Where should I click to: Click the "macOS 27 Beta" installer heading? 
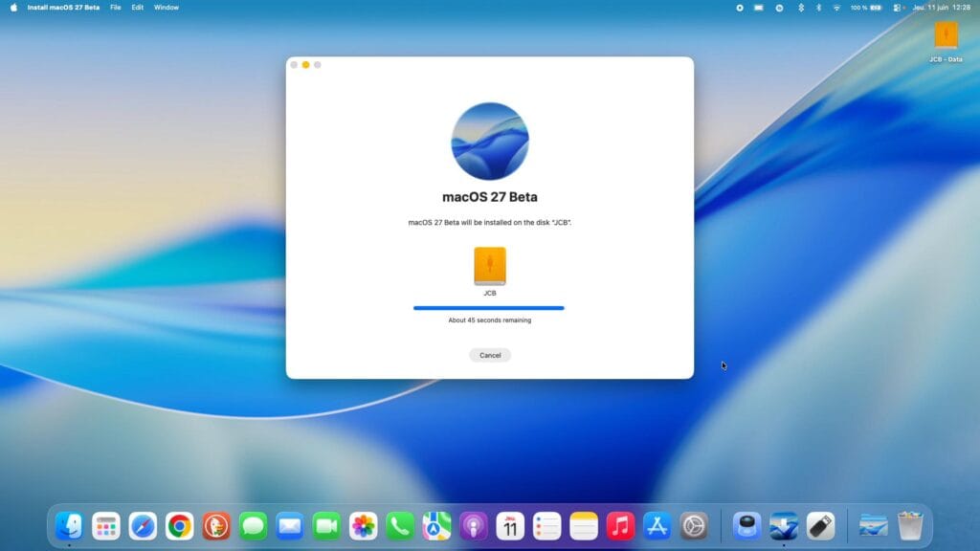coord(490,197)
